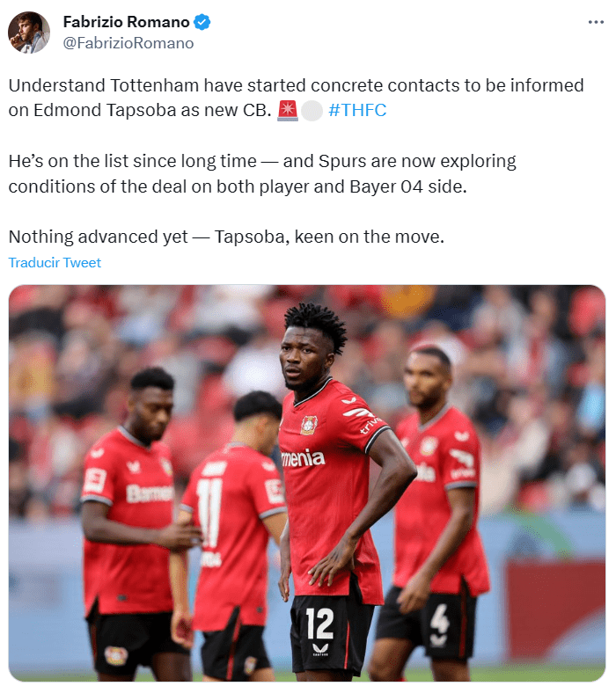Click the Traducir Tweet link
The width and height of the screenshot is (616, 686).
pyautogui.click(x=55, y=262)
